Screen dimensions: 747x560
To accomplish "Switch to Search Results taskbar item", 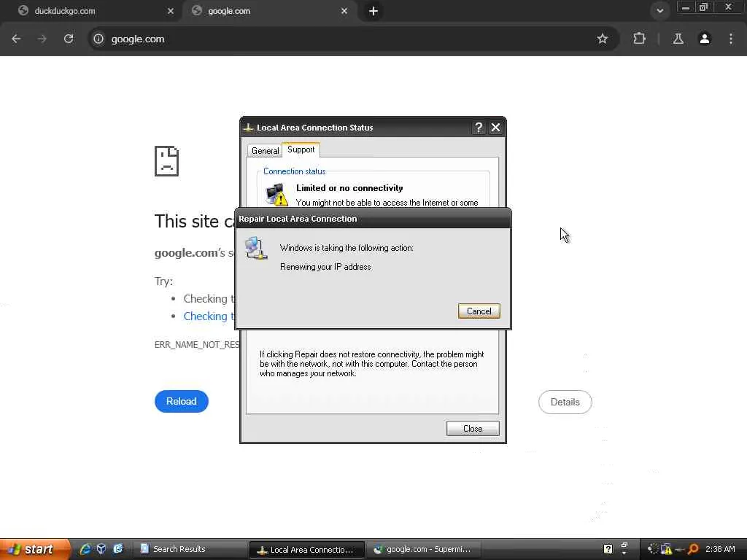I will coord(190,549).
